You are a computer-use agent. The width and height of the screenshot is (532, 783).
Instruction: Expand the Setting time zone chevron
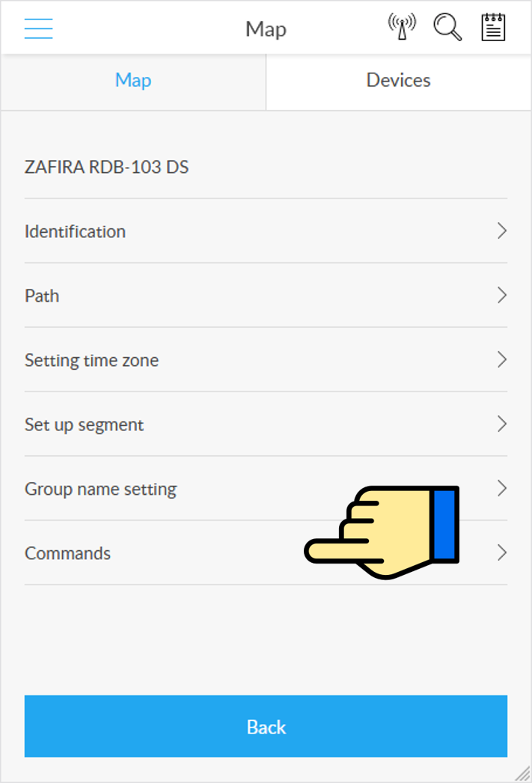(x=502, y=359)
